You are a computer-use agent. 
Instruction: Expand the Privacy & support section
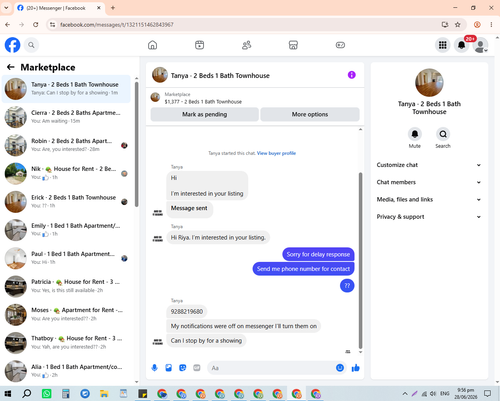pyautogui.click(x=429, y=217)
